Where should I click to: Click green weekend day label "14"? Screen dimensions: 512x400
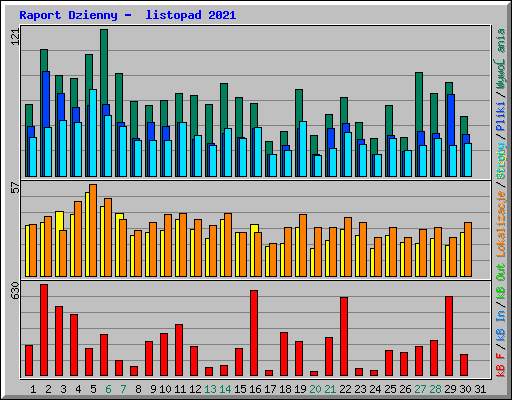[225, 389]
